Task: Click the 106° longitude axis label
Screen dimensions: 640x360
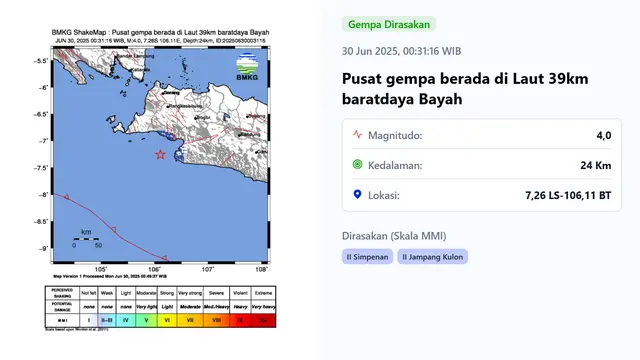Action: [x=154, y=269]
